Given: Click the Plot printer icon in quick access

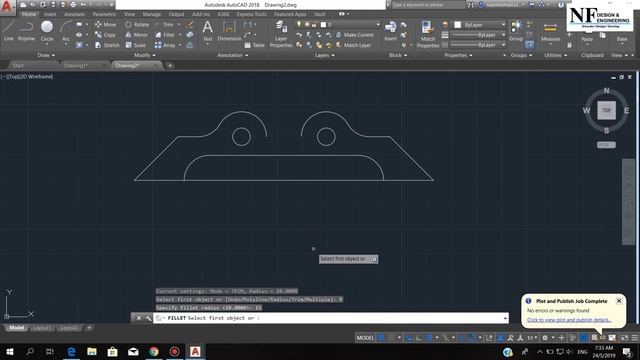Looking at the screenshot, I should pos(73,5).
